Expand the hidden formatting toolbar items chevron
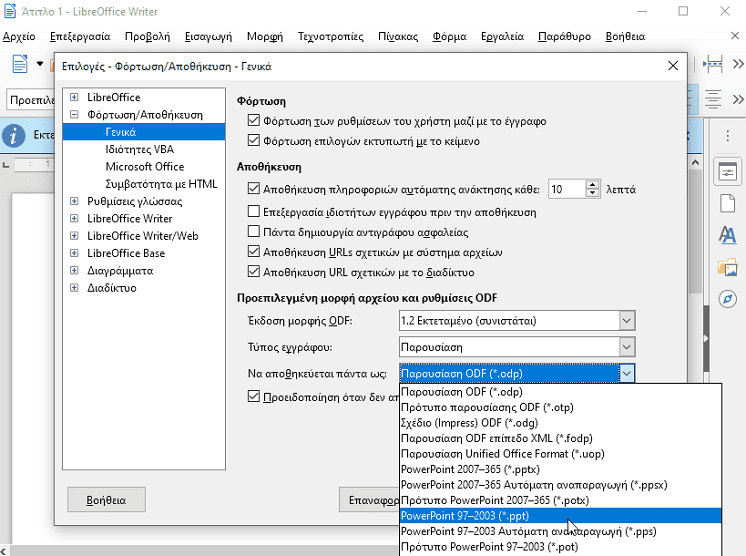Image resolution: width=746 pixels, height=556 pixels. click(738, 99)
